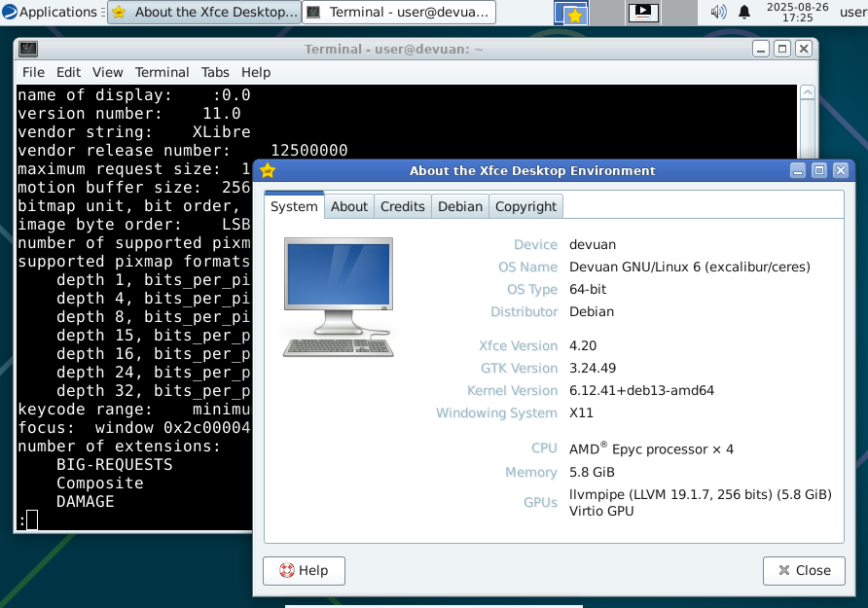This screenshot has width=868, height=608.
Task: Click 'version number: 11.0' terminal line
Action: [x=129, y=114]
